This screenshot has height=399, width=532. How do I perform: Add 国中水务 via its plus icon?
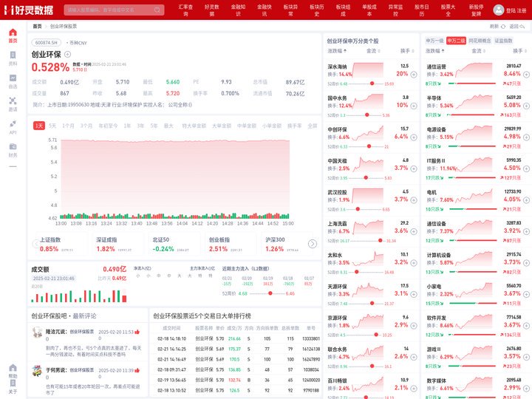click(414, 106)
